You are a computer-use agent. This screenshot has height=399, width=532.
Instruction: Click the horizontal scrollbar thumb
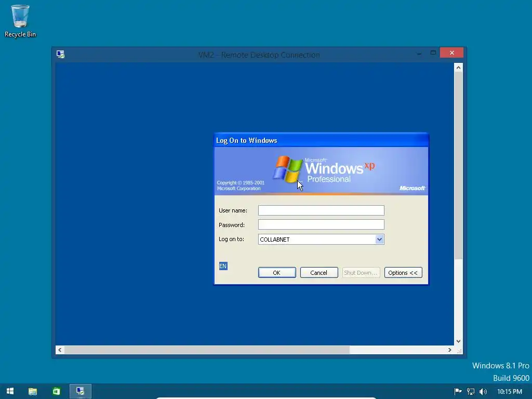tap(207, 350)
